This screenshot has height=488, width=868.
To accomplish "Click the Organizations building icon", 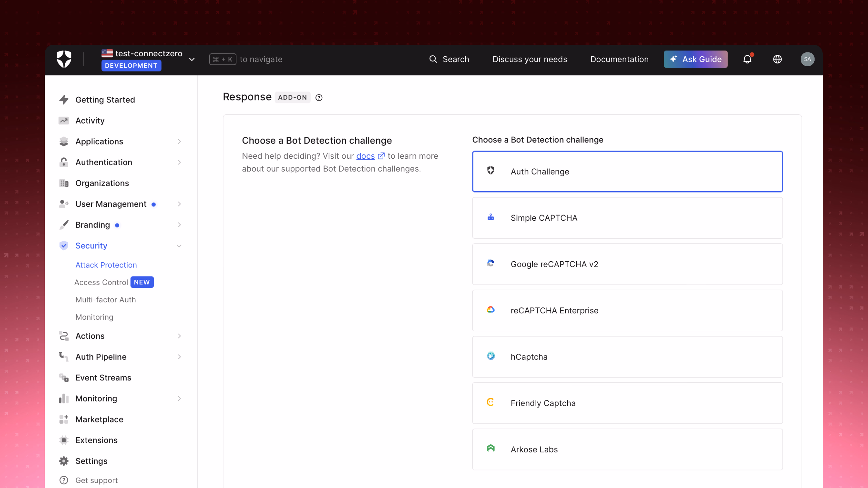I will pyautogui.click(x=64, y=183).
